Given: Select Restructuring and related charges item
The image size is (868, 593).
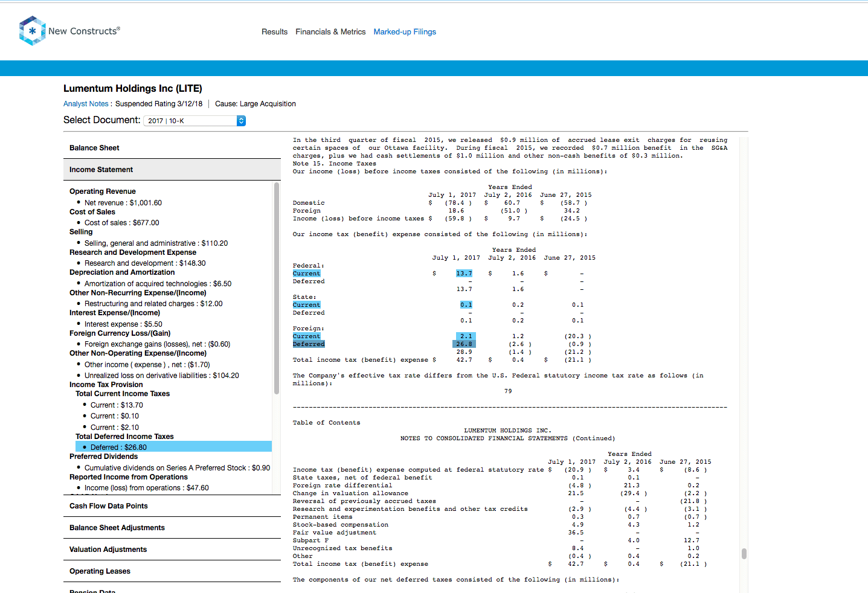Looking at the screenshot, I should [153, 304].
